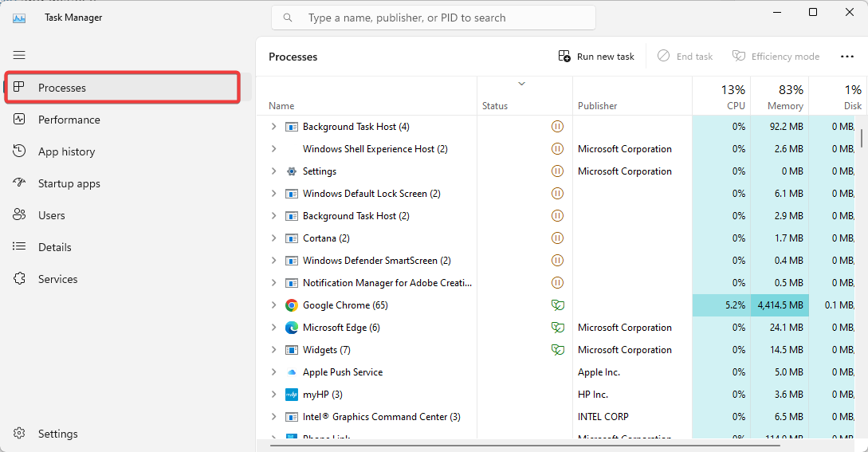
Task: Expand the Background Task Host (4) group
Action: 273,127
